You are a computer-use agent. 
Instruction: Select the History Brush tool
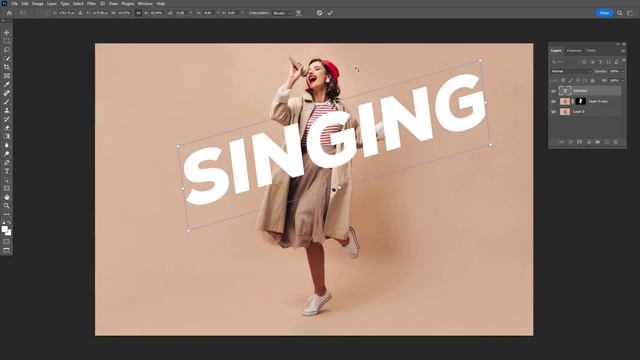pos(7,119)
